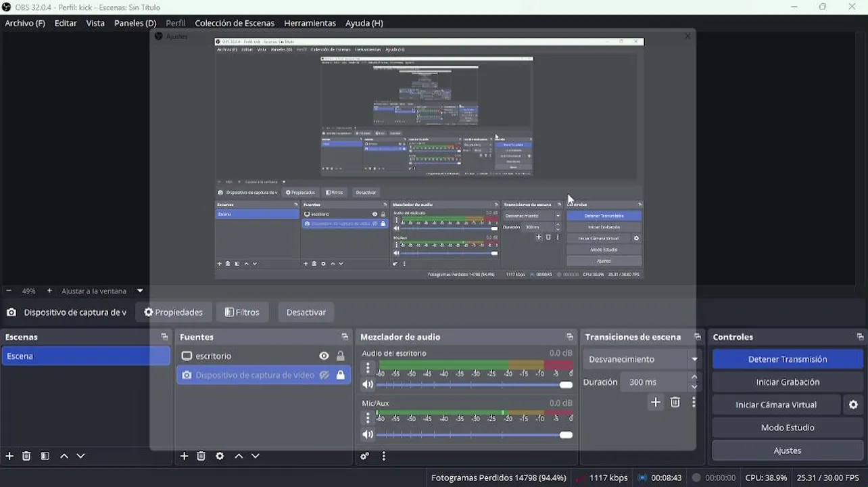Image resolution: width=868 pixels, height=487 pixels.
Task: Zoom out the preview with the minus icon
Action: click(9, 291)
